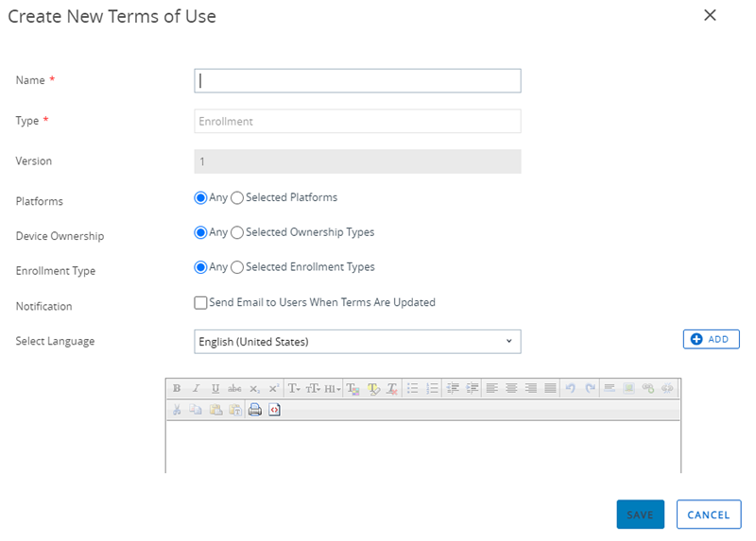Image resolution: width=756 pixels, height=541 pixels.
Task: Click the Version field showing 1
Action: 357,161
